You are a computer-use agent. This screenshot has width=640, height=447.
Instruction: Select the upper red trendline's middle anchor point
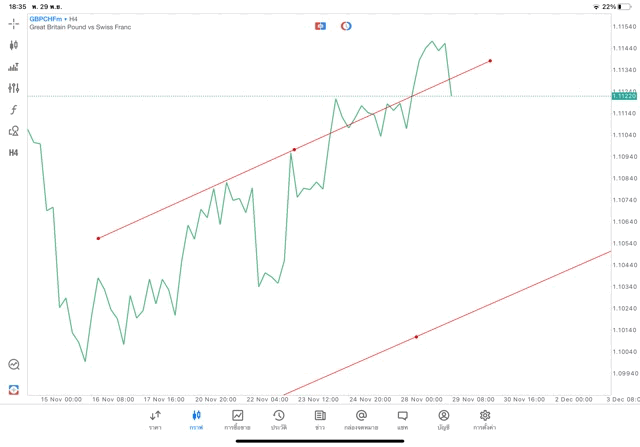[294, 149]
